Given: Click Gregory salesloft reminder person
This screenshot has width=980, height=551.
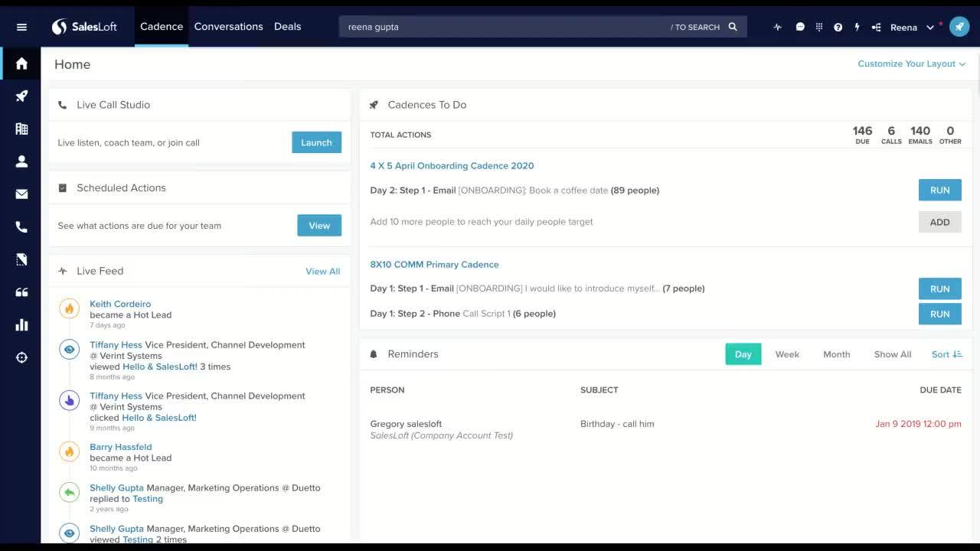Looking at the screenshot, I should click(x=406, y=424).
